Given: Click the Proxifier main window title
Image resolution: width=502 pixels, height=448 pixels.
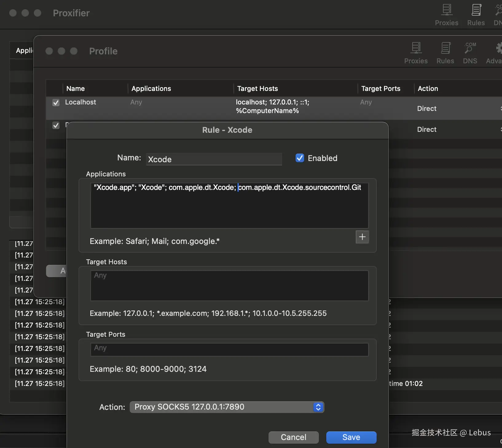Looking at the screenshot, I should [71, 13].
